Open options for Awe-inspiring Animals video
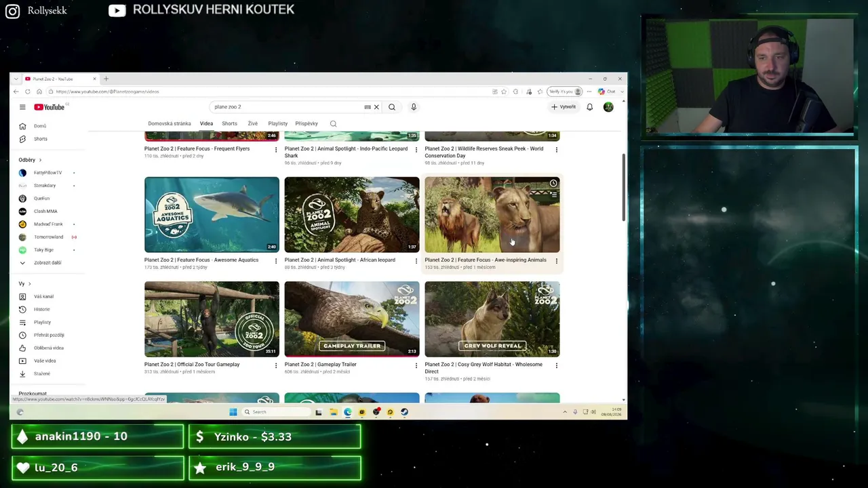Image resolution: width=868 pixels, height=488 pixels. click(557, 260)
